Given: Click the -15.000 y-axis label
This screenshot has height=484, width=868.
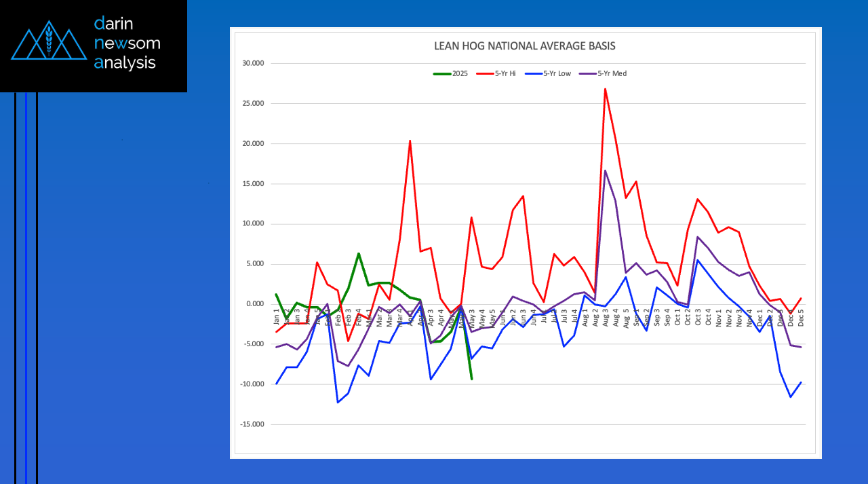Looking at the screenshot, I should tap(254, 424).
